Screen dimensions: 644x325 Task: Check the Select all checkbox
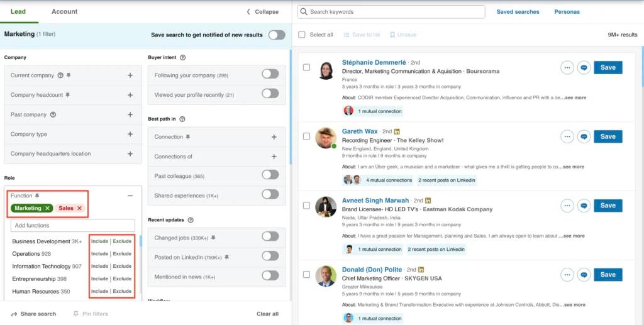tap(302, 35)
